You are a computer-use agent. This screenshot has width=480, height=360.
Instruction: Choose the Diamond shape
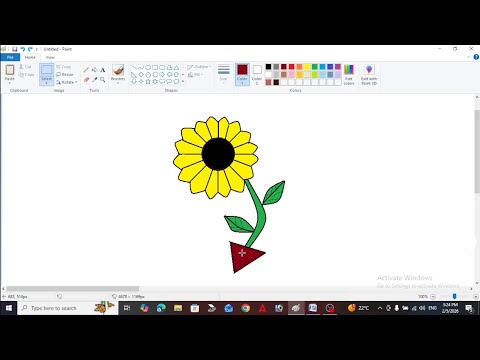coord(141,74)
